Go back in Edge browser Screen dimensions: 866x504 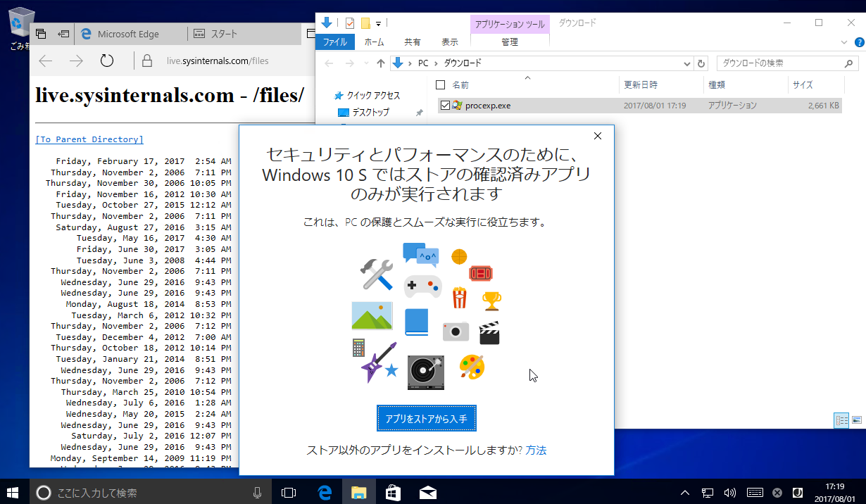click(46, 61)
